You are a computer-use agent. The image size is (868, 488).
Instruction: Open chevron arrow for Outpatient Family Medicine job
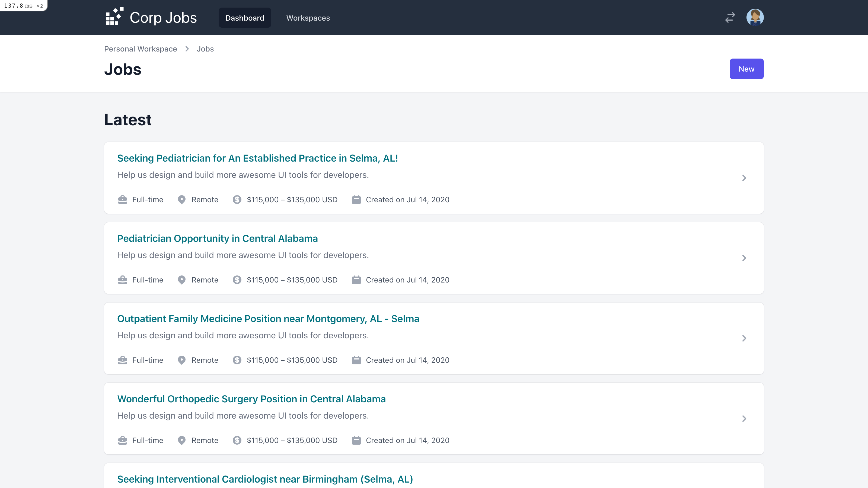[x=744, y=338]
